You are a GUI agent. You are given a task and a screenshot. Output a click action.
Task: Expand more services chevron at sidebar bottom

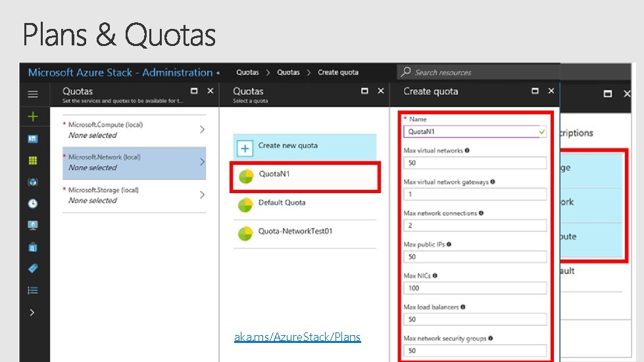32,312
